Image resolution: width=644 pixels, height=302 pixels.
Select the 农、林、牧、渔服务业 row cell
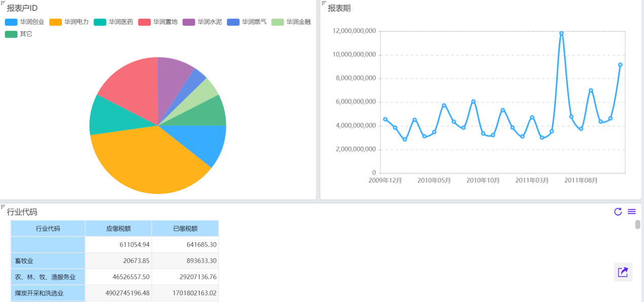coord(48,277)
